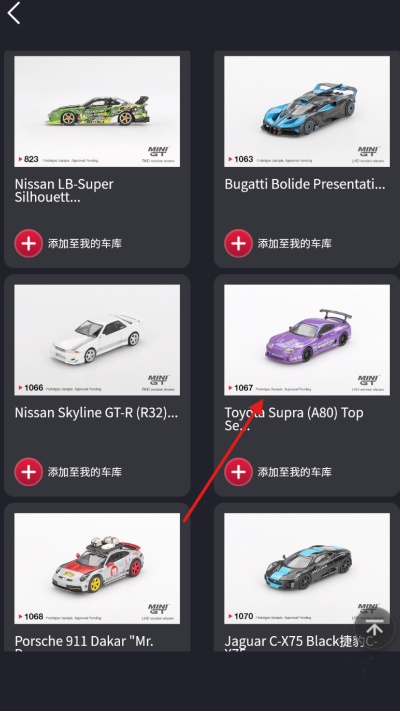Tap the scroll-to-top arrow button
Image resolution: width=400 pixels, height=711 pixels.
374,629
